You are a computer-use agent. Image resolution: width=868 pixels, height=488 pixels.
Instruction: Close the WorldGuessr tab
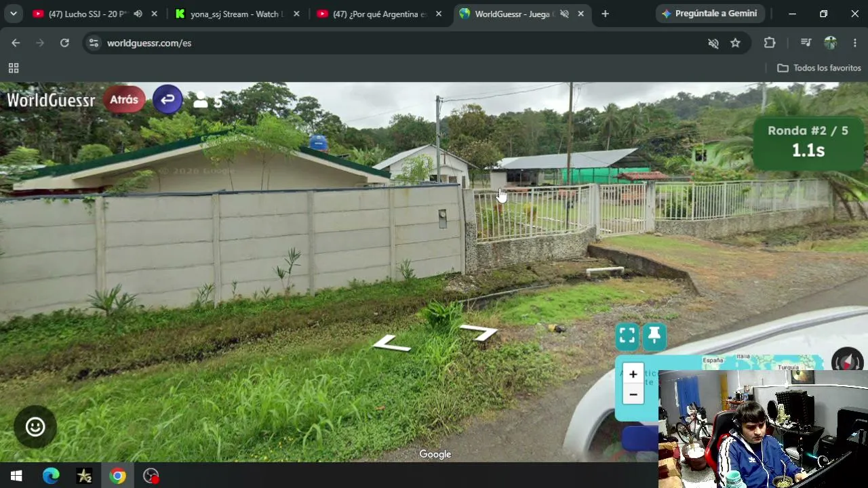pyautogui.click(x=581, y=14)
